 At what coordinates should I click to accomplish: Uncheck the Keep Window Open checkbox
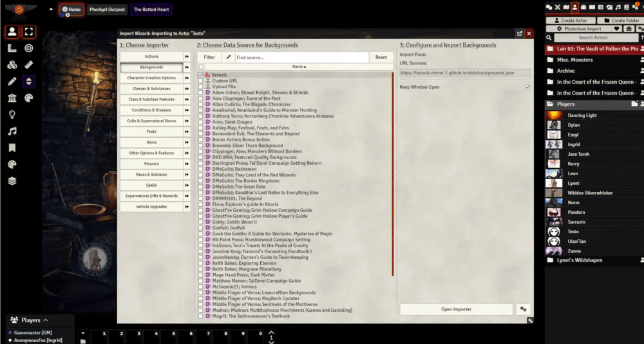pos(527,87)
